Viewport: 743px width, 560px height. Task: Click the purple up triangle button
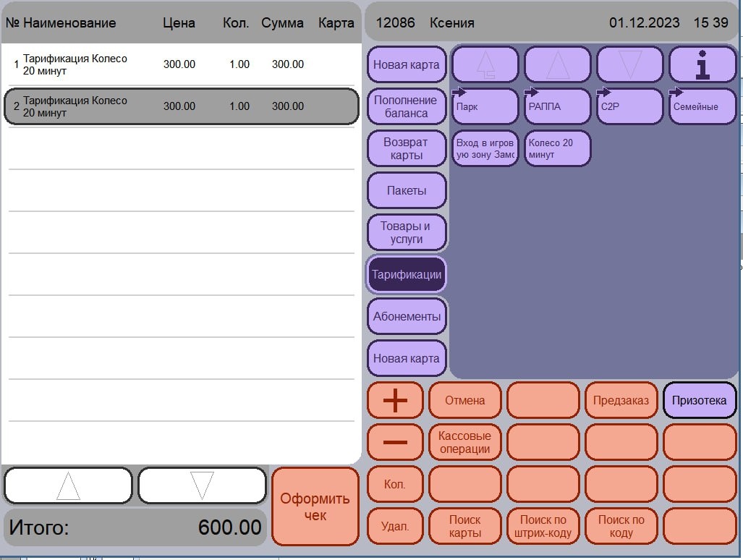[x=557, y=64]
